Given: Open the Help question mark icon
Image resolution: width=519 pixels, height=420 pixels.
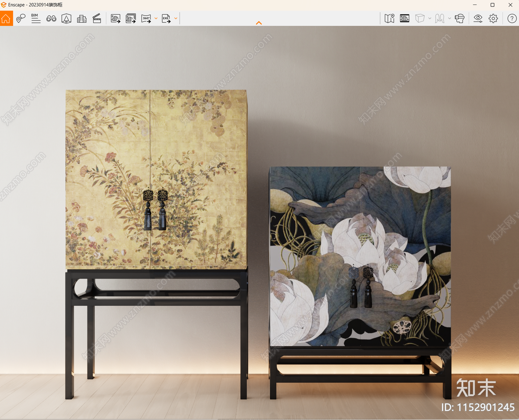Looking at the screenshot, I should [x=512, y=19].
